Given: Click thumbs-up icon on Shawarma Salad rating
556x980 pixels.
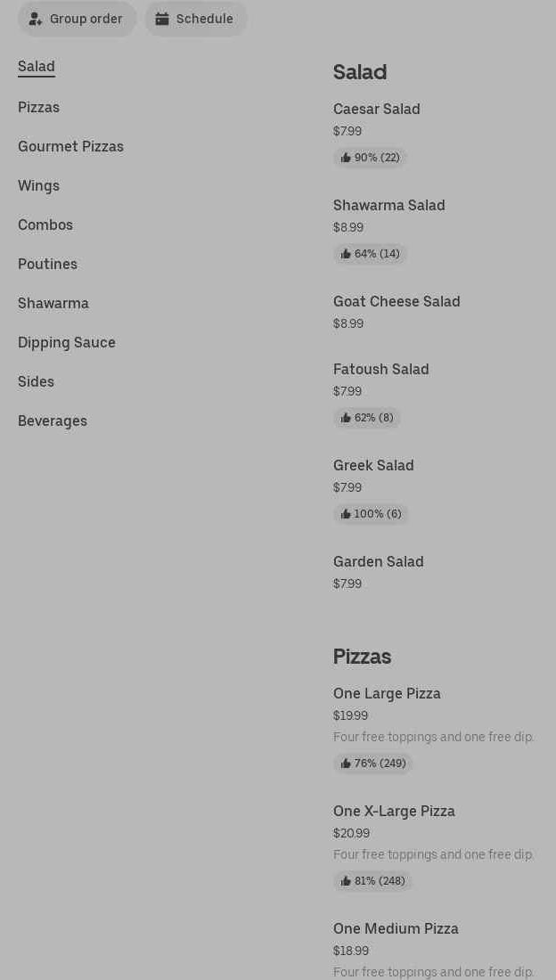Looking at the screenshot, I should (346, 254).
